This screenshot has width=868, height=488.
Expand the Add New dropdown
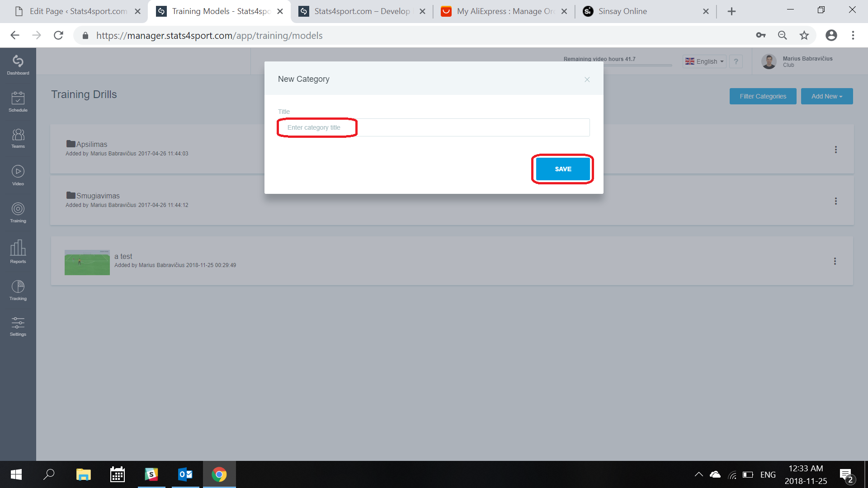coord(827,96)
